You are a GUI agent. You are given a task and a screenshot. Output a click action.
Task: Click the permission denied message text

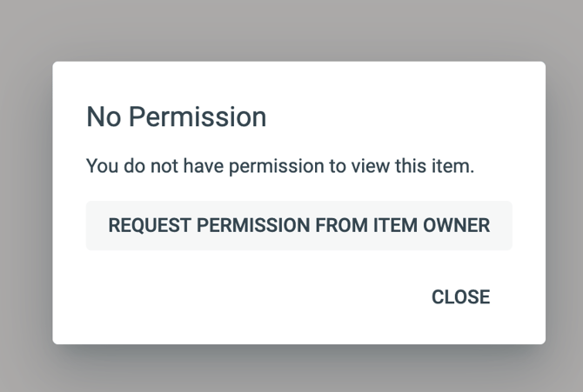280,166
